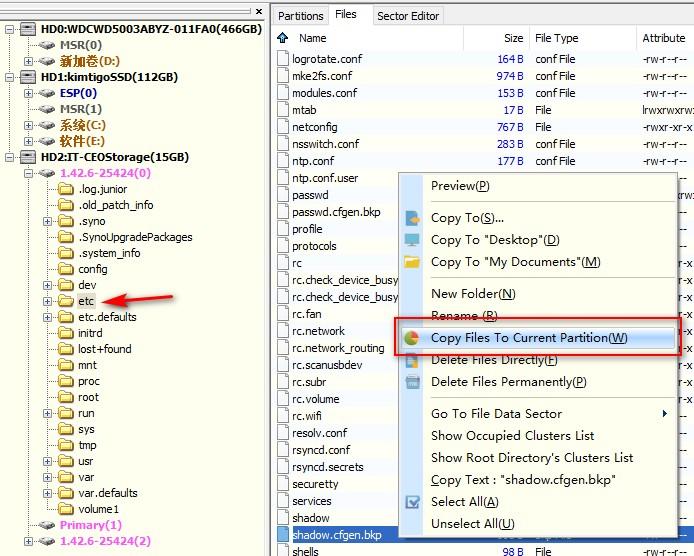Click the folder icon for Copy To "My Documents"
This screenshot has height=556, width=694.
412,262
